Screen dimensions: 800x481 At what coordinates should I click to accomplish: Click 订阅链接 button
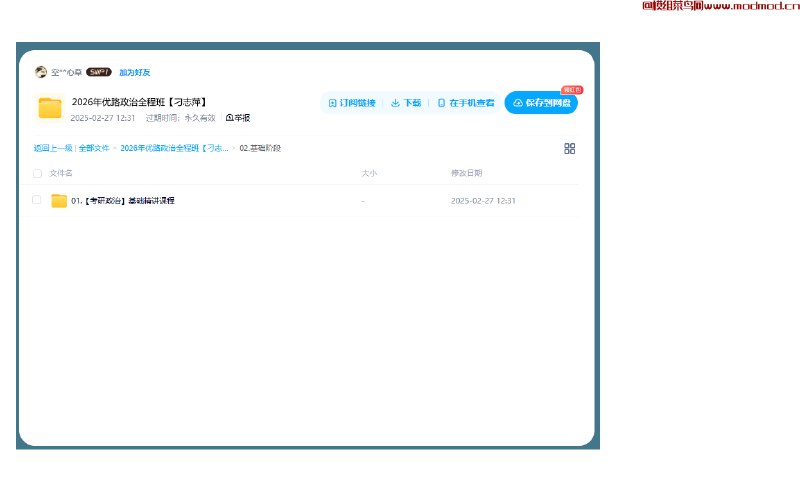352,103
